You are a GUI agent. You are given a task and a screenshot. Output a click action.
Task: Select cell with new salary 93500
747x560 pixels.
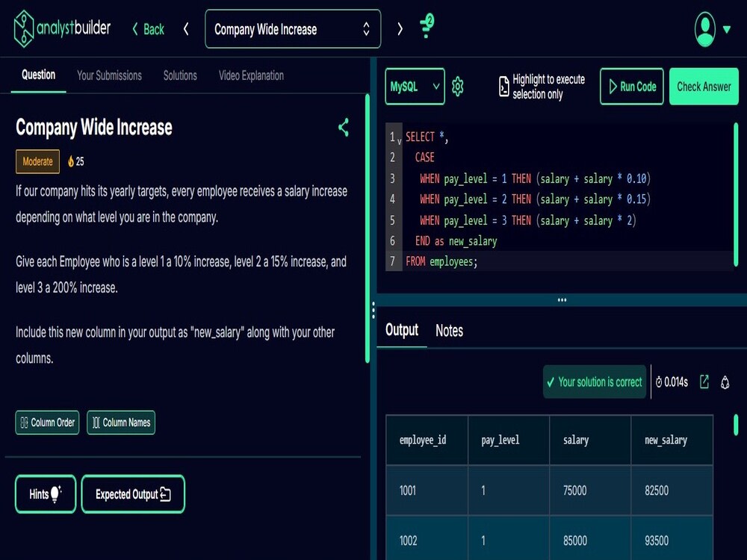[x=672, y=538]
